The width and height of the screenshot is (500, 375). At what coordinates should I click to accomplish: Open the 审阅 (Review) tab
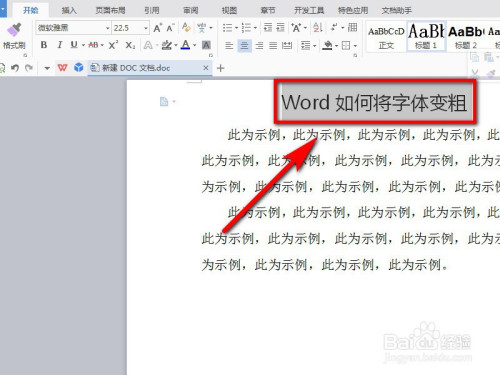coord(191,10)
